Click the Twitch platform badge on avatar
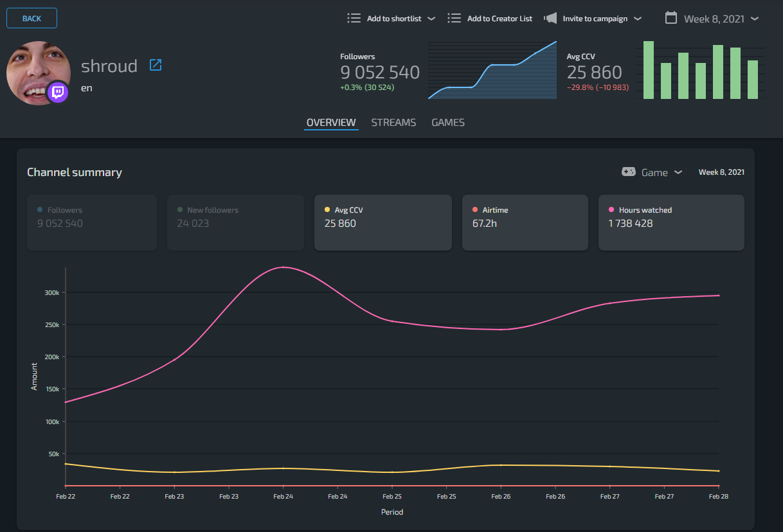783x532 pixels. coord(58,93)
